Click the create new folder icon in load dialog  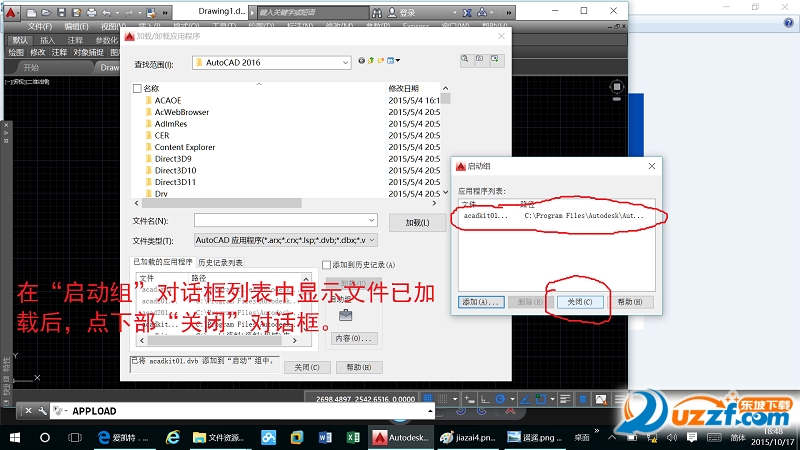381,61
